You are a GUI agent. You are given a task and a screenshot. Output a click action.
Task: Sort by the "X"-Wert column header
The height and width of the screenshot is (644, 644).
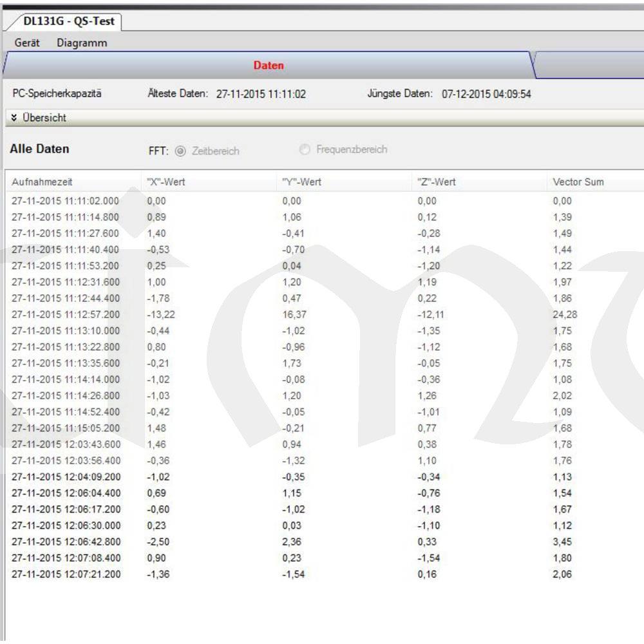[166, 182]
